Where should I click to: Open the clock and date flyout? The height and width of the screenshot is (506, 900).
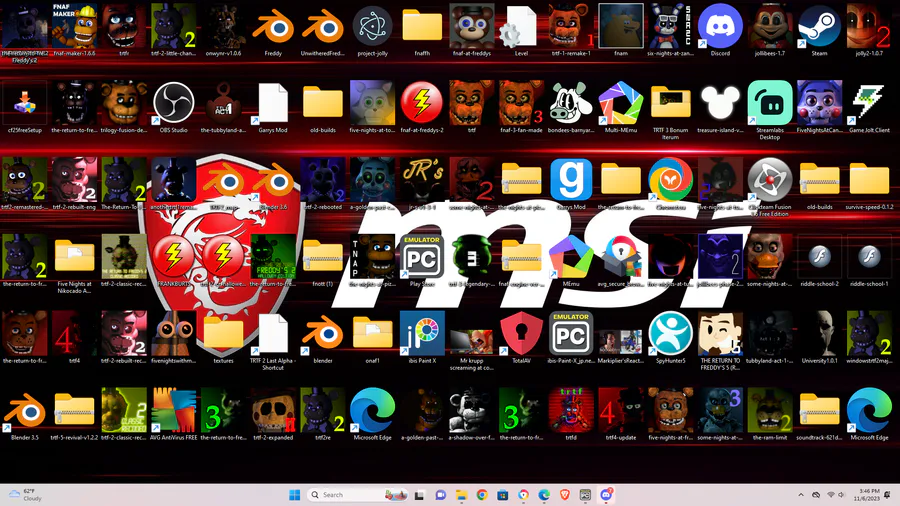click(866, 495)
